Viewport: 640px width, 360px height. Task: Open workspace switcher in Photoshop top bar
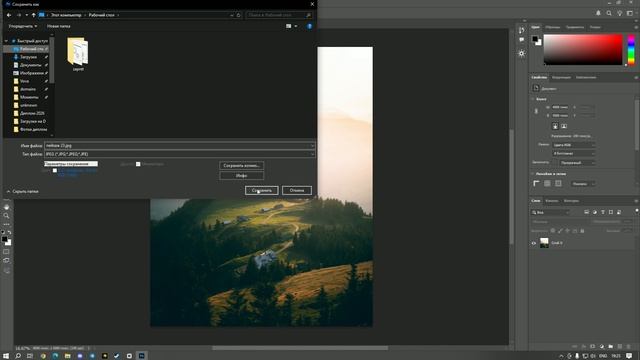click(x=630, y=13)
